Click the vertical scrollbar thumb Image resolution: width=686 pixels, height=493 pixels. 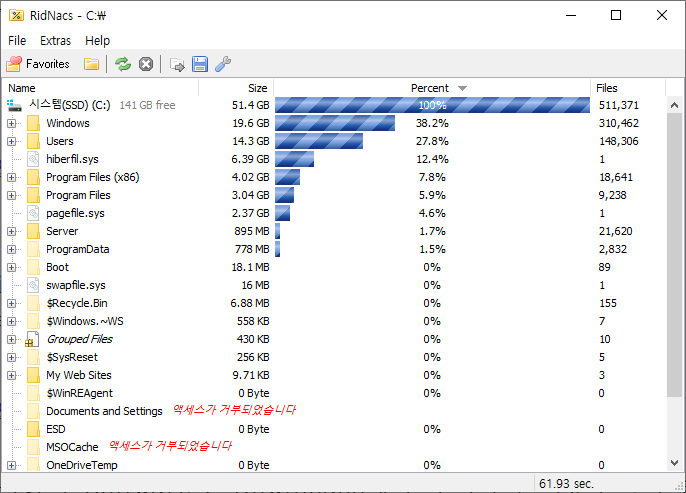674,255
